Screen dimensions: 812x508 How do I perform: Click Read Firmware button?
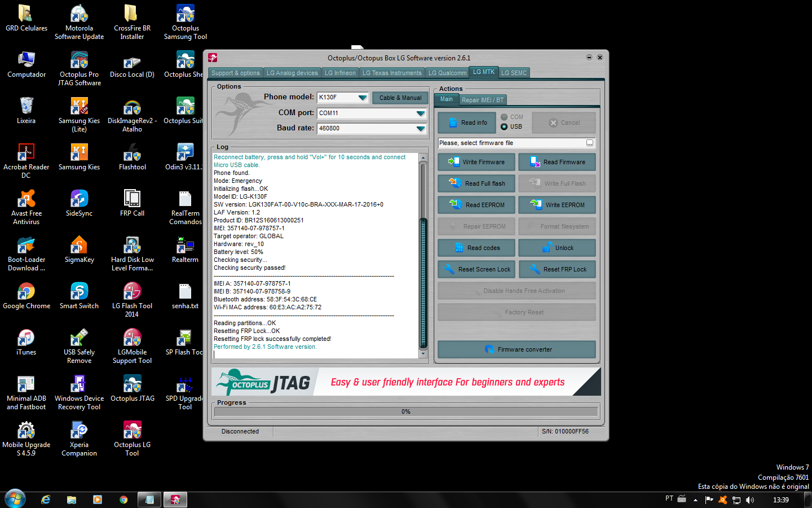(x=557, y=162)
